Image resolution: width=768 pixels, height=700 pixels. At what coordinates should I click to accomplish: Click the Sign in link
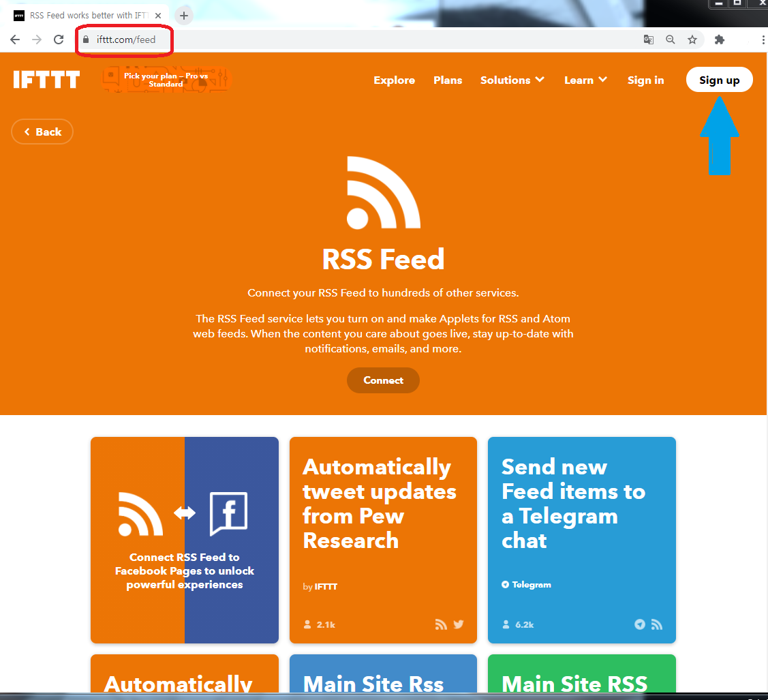tap(645, 80)
